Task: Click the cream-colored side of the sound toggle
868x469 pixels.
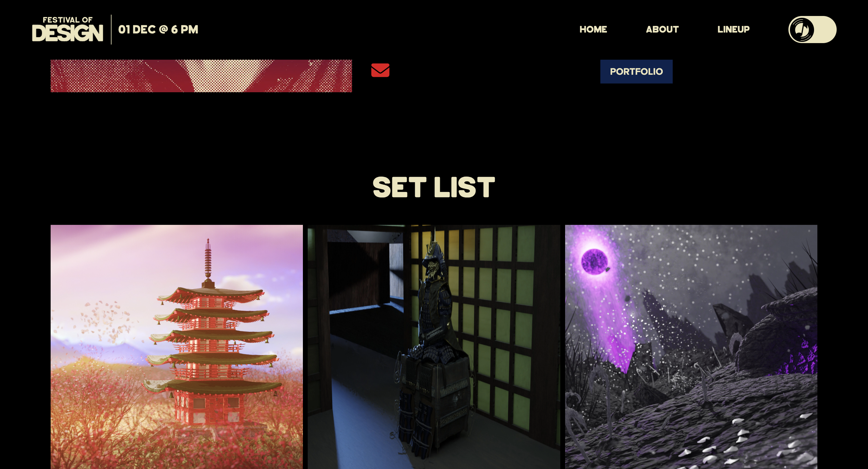Action: point(825,29)
